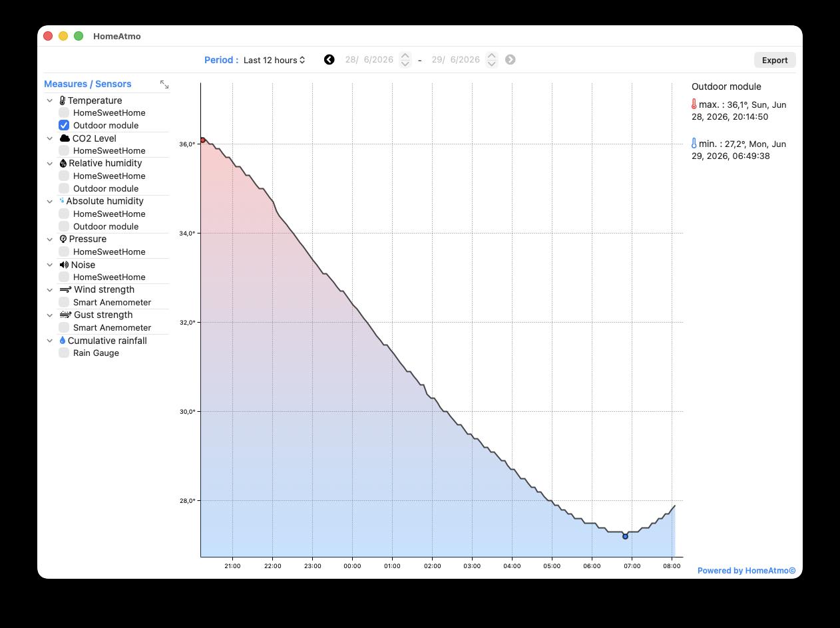Enable HomeSweetHome under CO2 Level
Viewport: 840px width, 628px height.
(x=64, y=151)
